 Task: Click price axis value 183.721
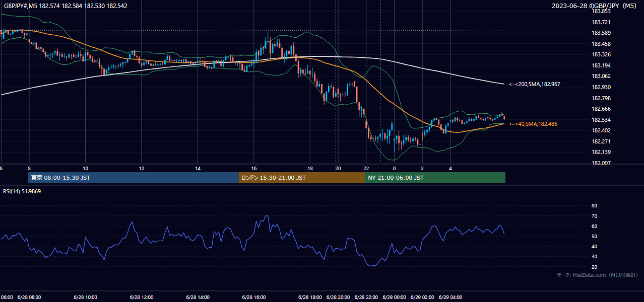coord(601,22)
